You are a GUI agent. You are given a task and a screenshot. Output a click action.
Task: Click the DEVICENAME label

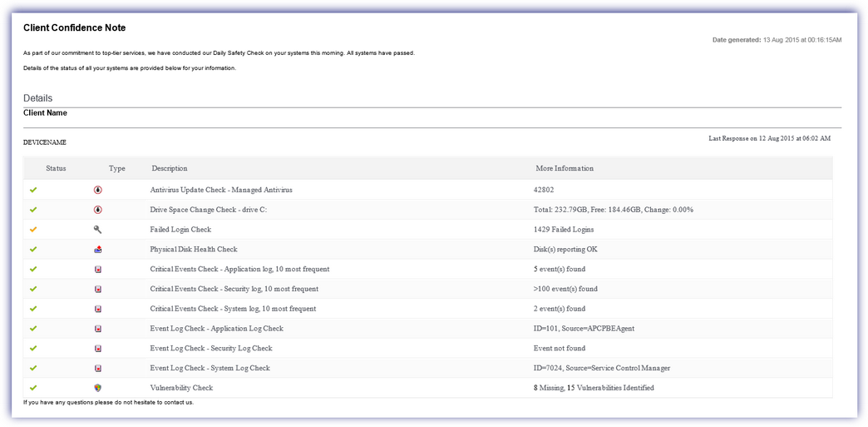tap(45, 143)
